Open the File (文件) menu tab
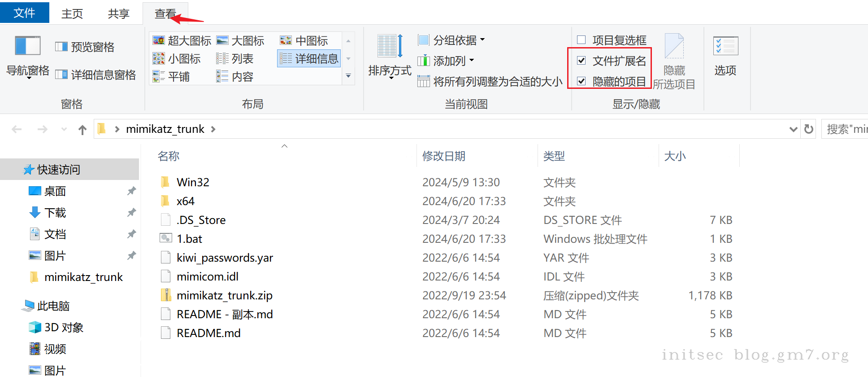868x377 pixels. click(x=24, y=13)
